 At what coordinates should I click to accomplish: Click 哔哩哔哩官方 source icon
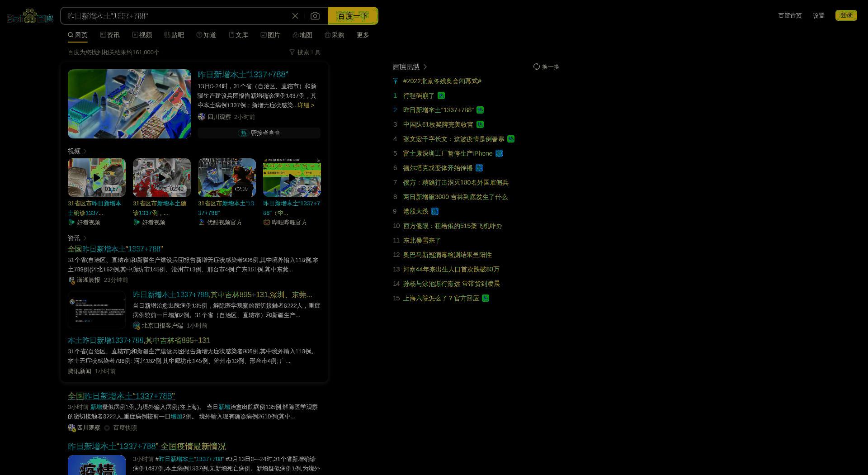[x=267, y=222]
